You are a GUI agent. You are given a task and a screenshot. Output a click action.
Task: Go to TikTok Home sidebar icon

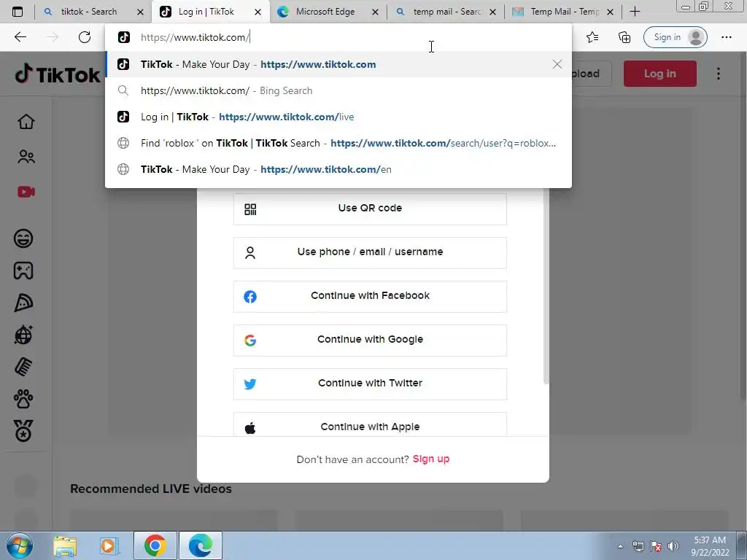[26, 122]
